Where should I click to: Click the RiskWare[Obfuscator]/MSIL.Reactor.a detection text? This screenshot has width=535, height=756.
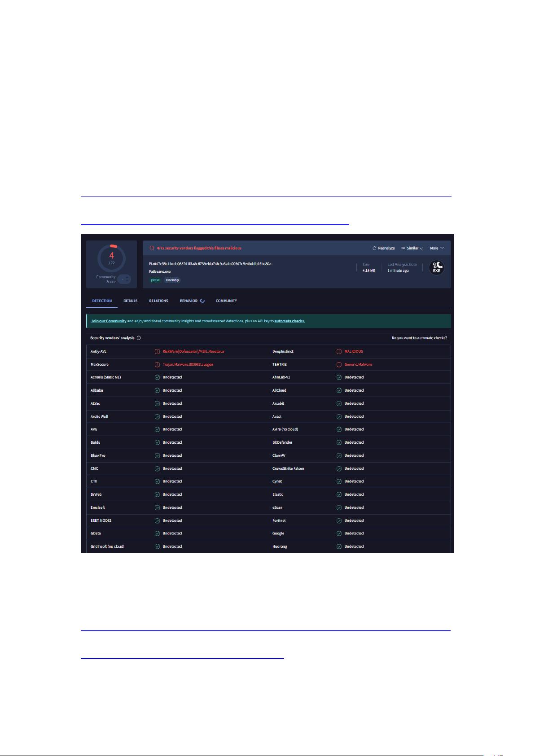(193, 351)
